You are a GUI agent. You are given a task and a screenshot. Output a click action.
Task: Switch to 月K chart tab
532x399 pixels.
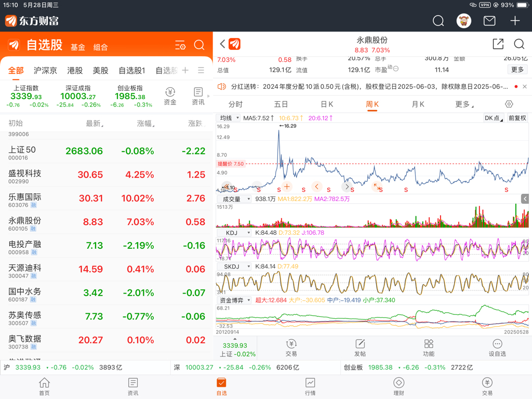pos(418,104)
